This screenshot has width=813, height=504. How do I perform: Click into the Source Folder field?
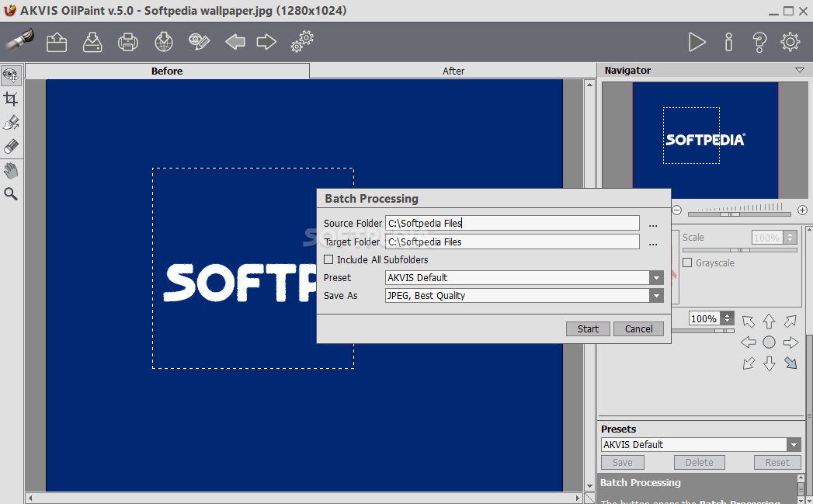(x=512, y=224)
